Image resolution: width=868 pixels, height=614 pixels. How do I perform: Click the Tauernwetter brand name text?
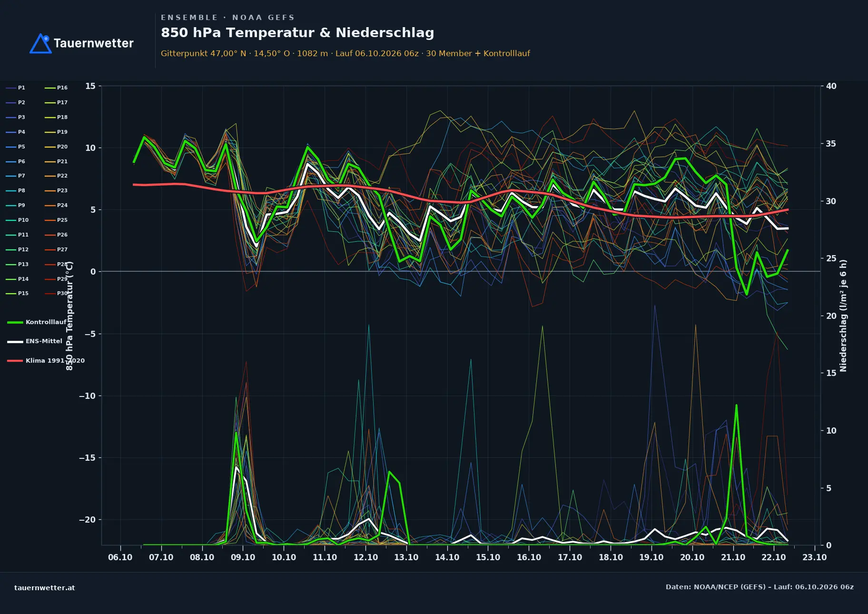coord(93,43)
